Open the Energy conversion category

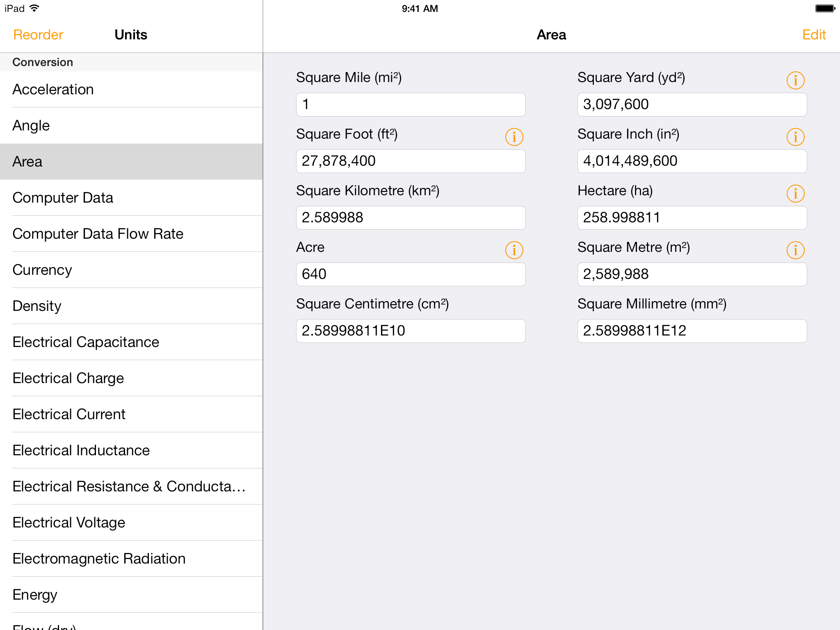coord(131,595)
